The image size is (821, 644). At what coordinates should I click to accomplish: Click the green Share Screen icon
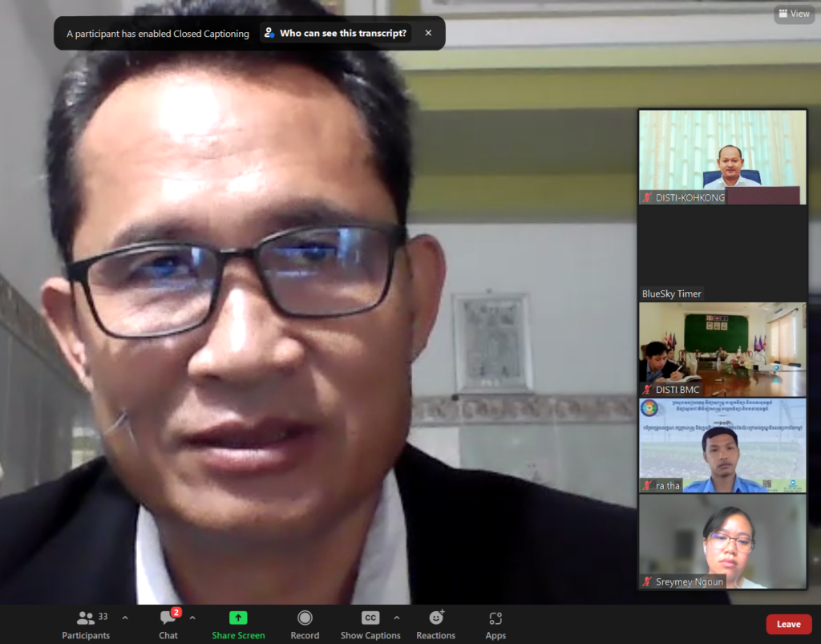tap(238, 618)
